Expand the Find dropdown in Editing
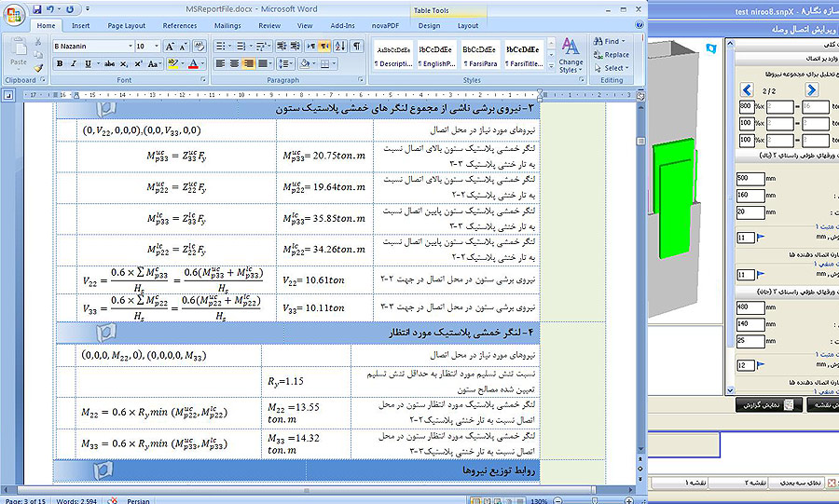Screen dimensions: 839x504 click(x=625, y=42)
